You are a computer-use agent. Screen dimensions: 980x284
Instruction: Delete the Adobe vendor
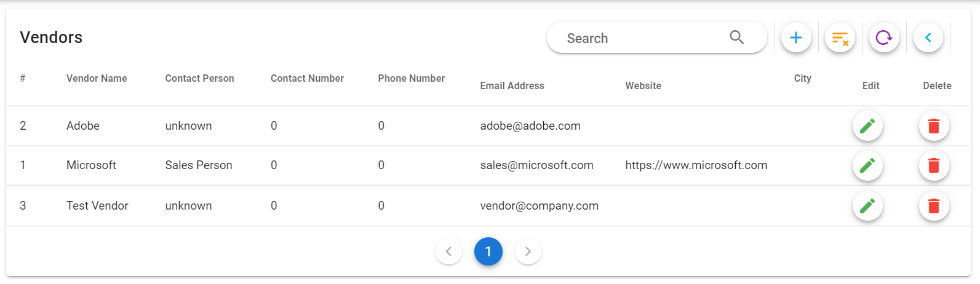click(934, 126)
